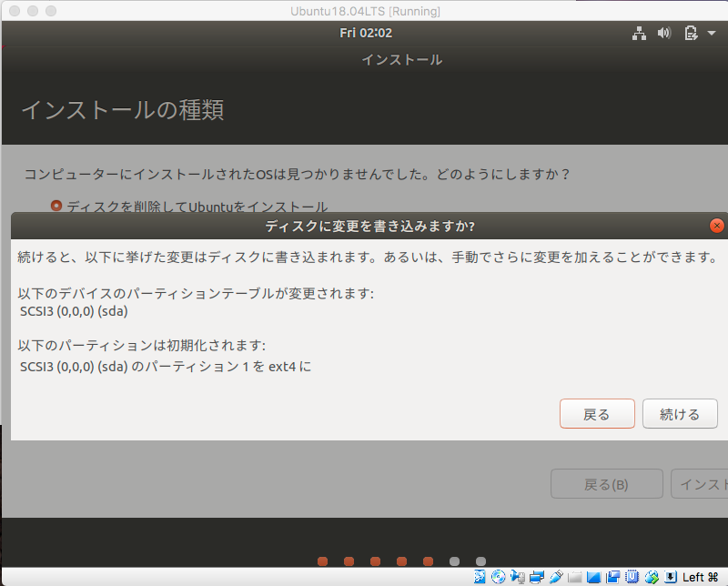
Task: Click the SCSI3 (0,0,0) (sda) device line
Action: [74, 311]
